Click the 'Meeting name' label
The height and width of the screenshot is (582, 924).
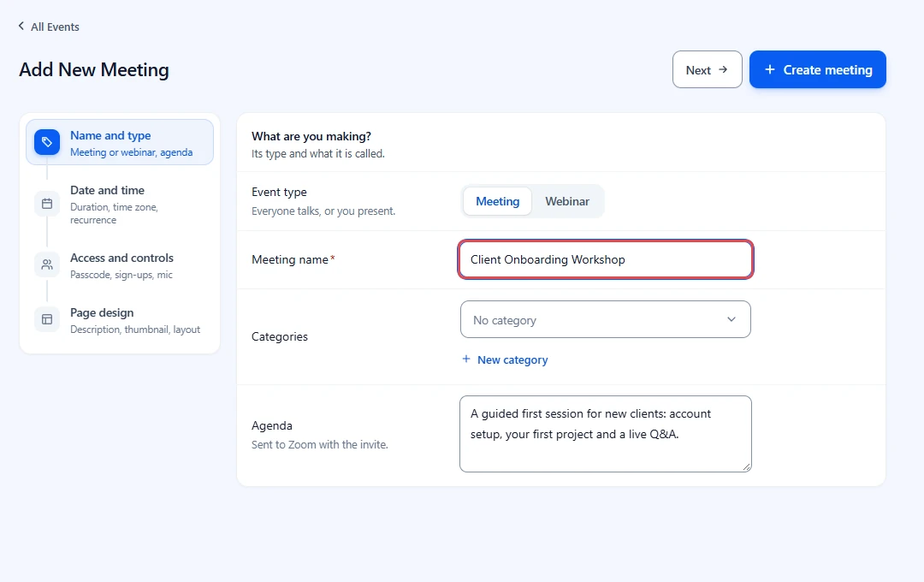point(290,259)
